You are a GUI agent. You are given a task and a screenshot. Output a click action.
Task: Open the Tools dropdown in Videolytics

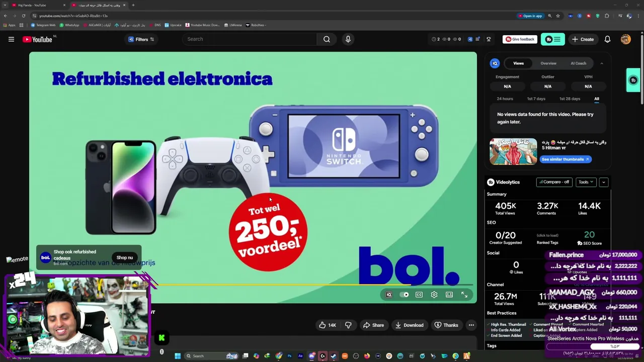(x=586, y=182)
